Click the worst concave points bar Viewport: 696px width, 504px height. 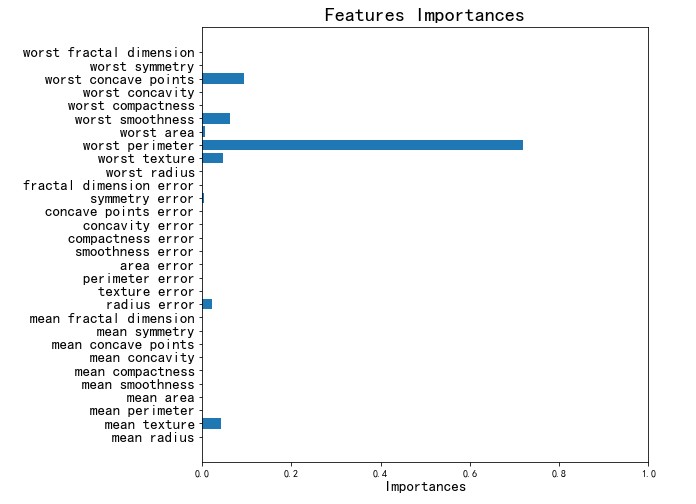click(x=223, y=79)
